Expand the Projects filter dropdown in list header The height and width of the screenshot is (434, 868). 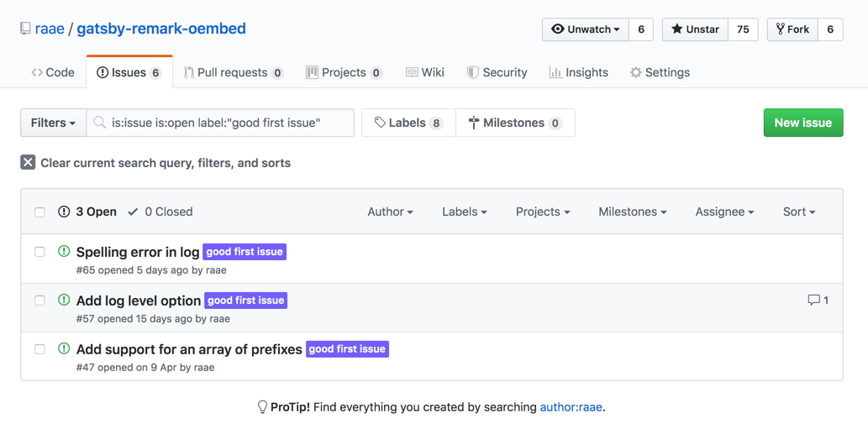point(543,212)
